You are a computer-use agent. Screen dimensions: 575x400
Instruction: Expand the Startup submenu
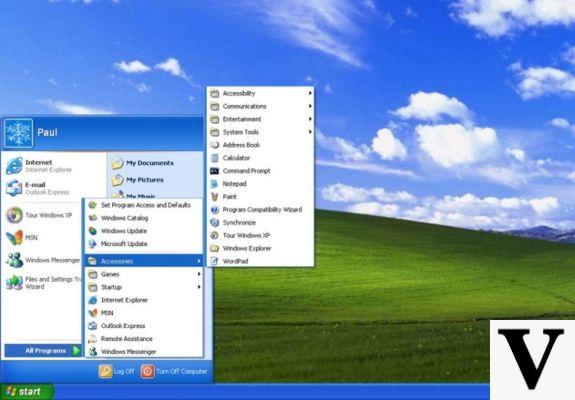point(144,287)
